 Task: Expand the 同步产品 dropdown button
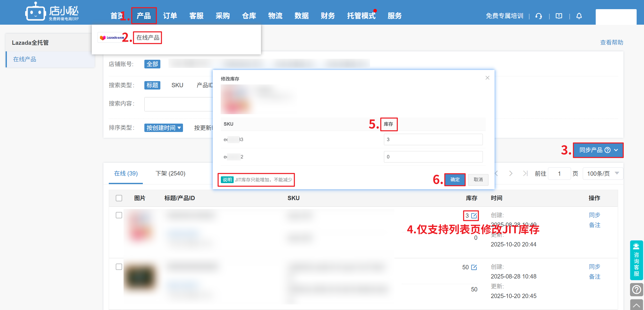tap(598, 150)
